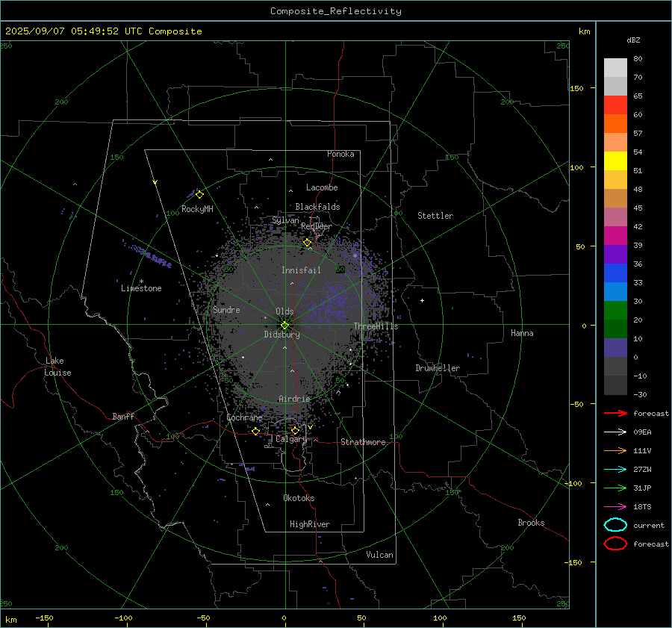Click the -30 dBZ legend value
Viewport: 672px width, 628px height.
tap(640, 394)
